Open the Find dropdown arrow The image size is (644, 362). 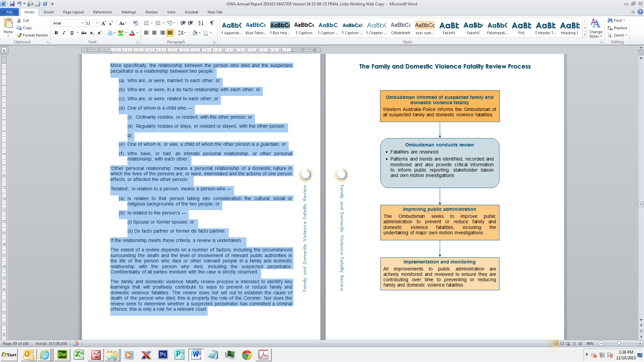[x=624, y=20]
